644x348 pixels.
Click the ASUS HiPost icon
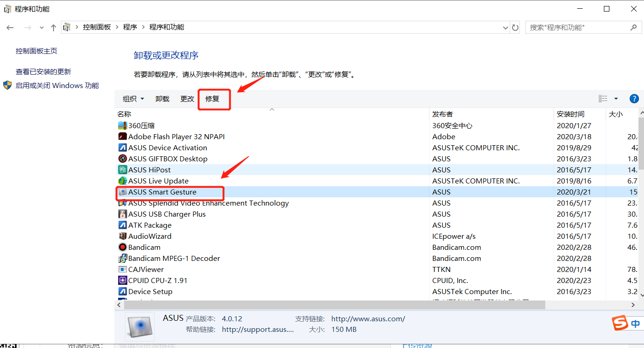click(x=122, y=170)
